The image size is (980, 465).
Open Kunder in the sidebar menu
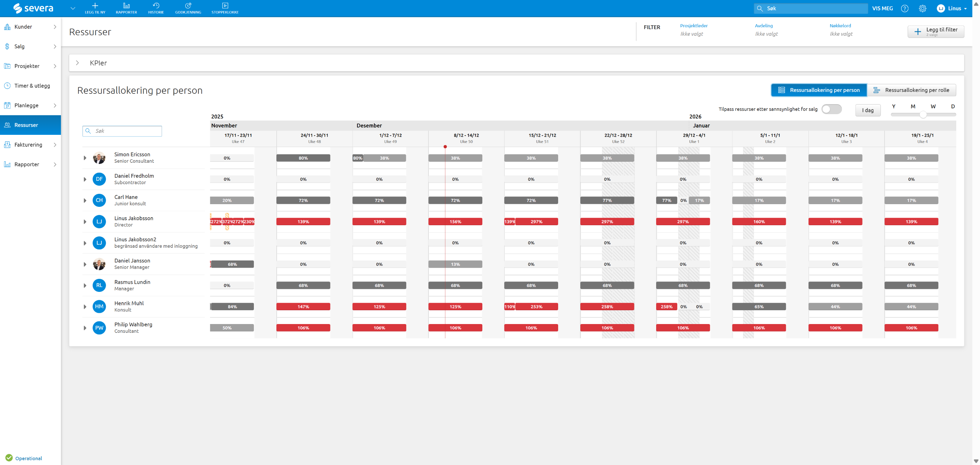pyautogui.click(x=23, y=27)
